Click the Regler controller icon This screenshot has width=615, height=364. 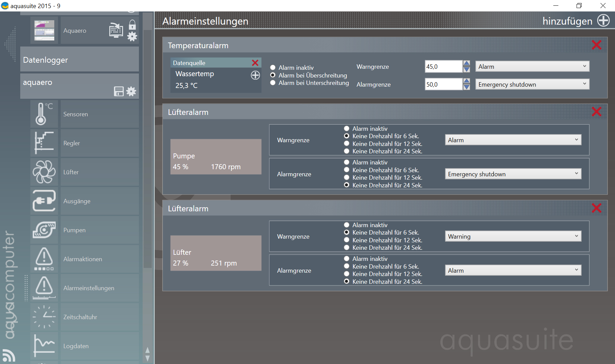tap(44, 143)
